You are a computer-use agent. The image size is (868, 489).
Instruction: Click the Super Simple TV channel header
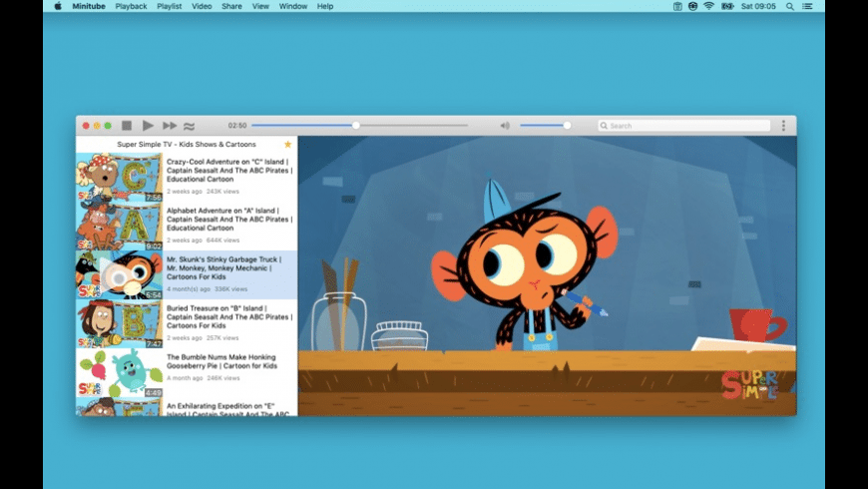click(187, 144)
